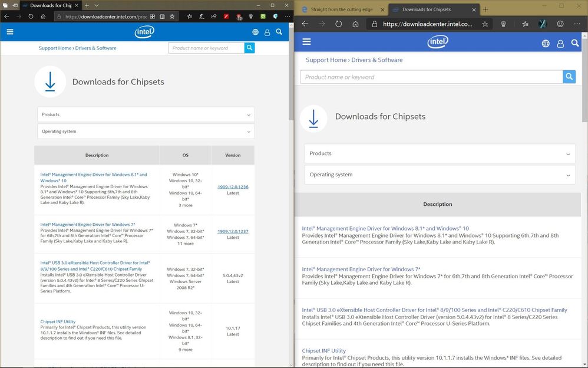Open search magnifier in left Intel header
This screenshot has height=368, width=588.
(x=279, y=32)
